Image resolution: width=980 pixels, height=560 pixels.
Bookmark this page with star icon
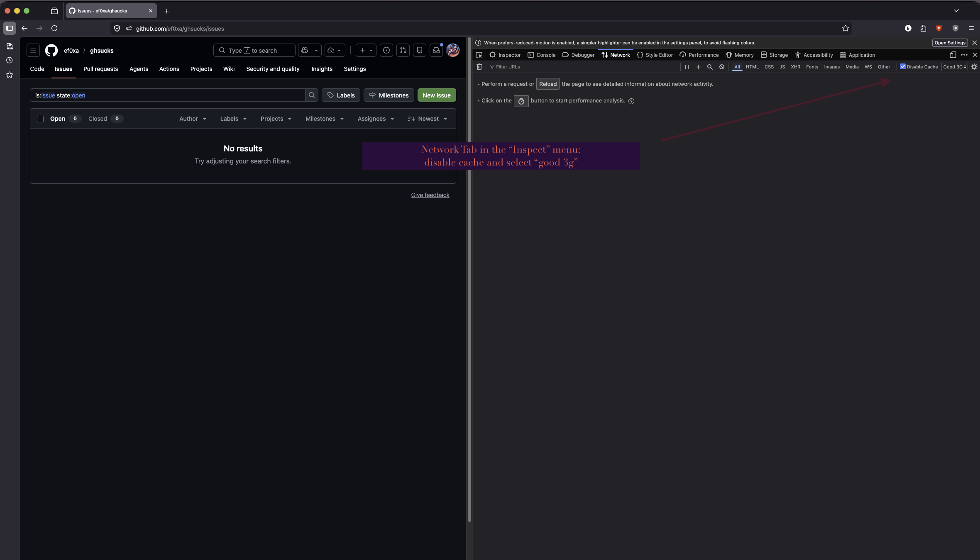846,28
